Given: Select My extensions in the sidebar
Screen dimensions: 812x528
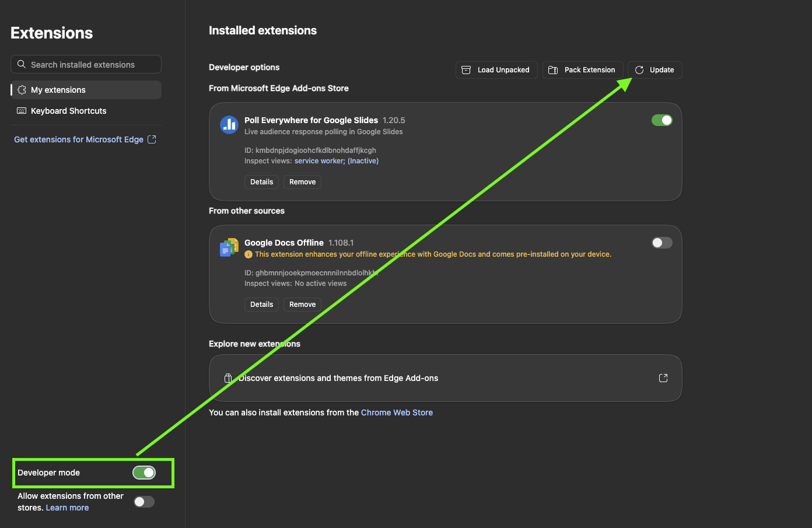Looking at the screenshot, I should pyautogui.click(x=86, y=90).
